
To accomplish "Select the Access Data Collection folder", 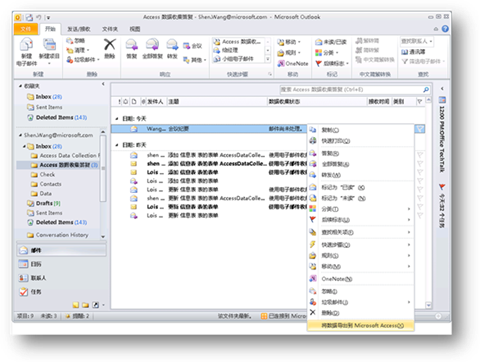I will click(x=65, y=155).
